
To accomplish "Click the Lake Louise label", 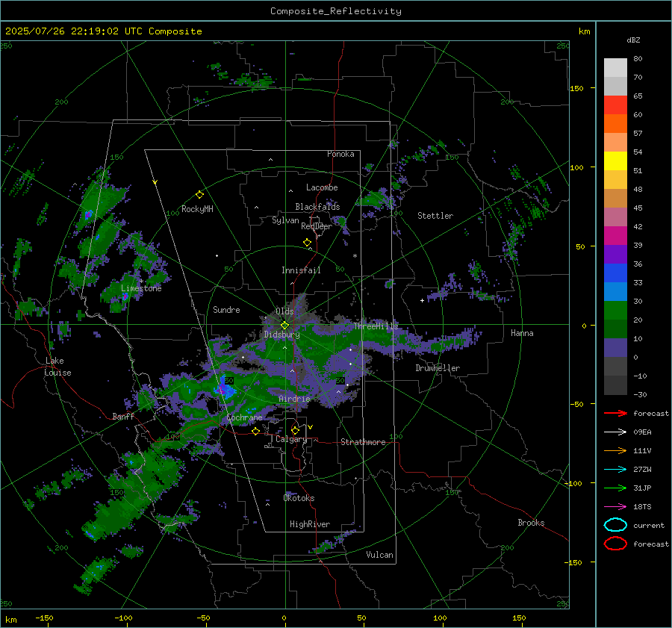I will [x=57, y=367].
